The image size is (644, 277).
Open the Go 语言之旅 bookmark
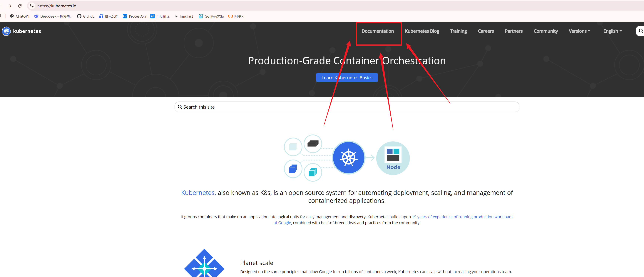[x=211, y=16]
